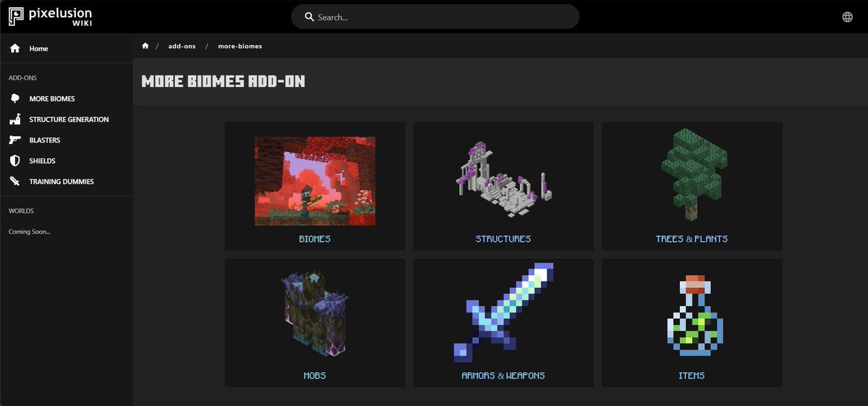Click the breadcrumb home icon

point(145,46)
